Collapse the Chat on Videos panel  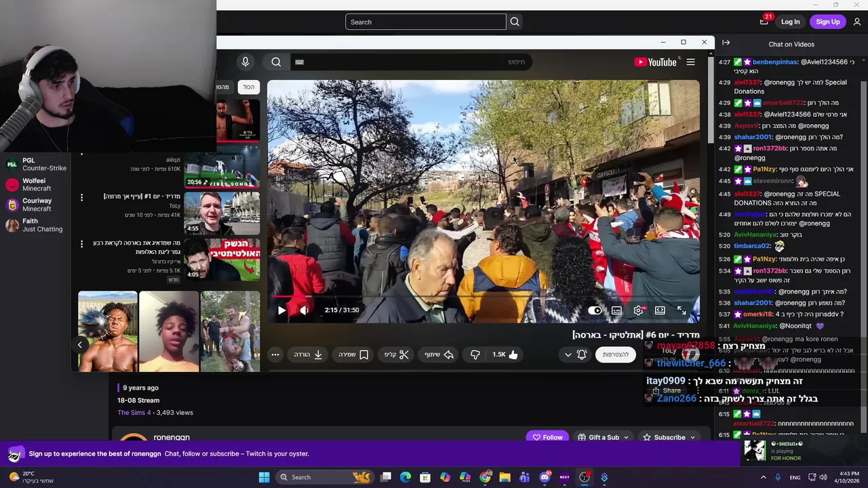pos(726,43)
